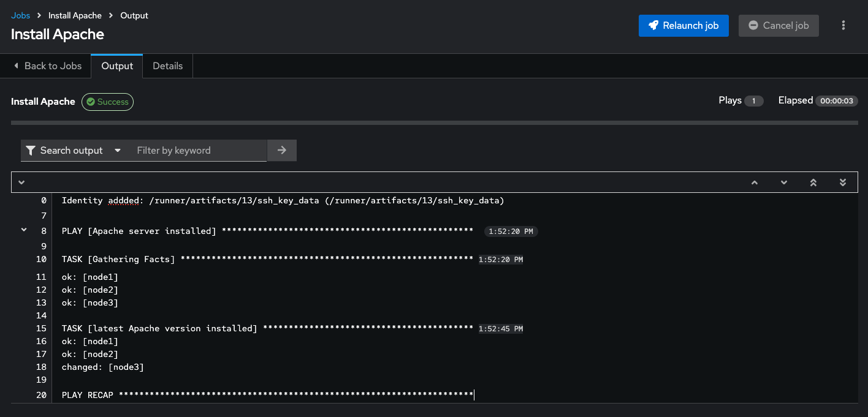The width and height of the screenshot is (868, 417).
Task: Jump to the first output line with double-up arrow
Action: [813, 182]
